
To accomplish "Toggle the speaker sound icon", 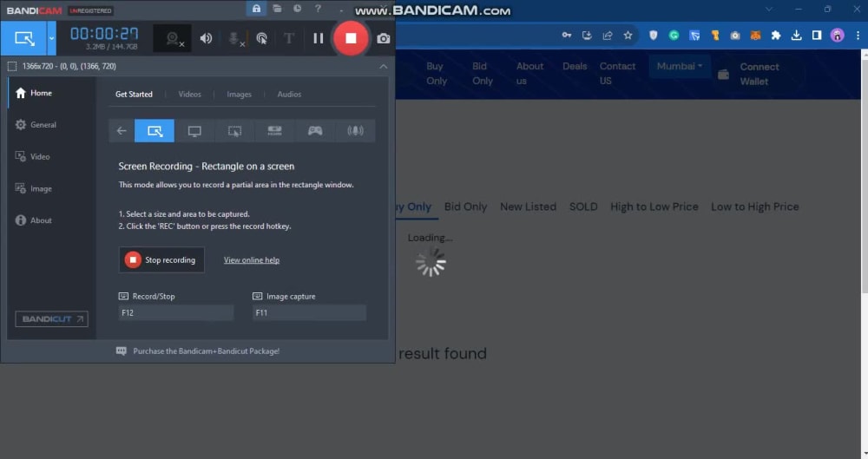I will pos(206,38).
